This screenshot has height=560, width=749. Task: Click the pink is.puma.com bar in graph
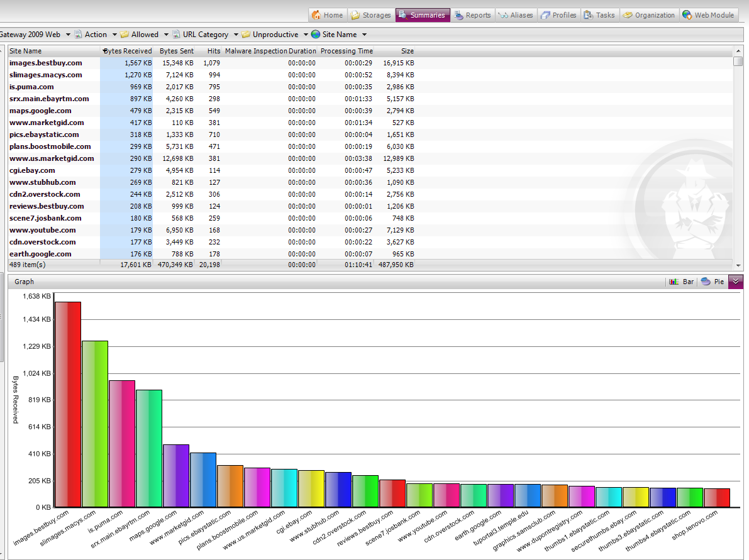point(122,444)
